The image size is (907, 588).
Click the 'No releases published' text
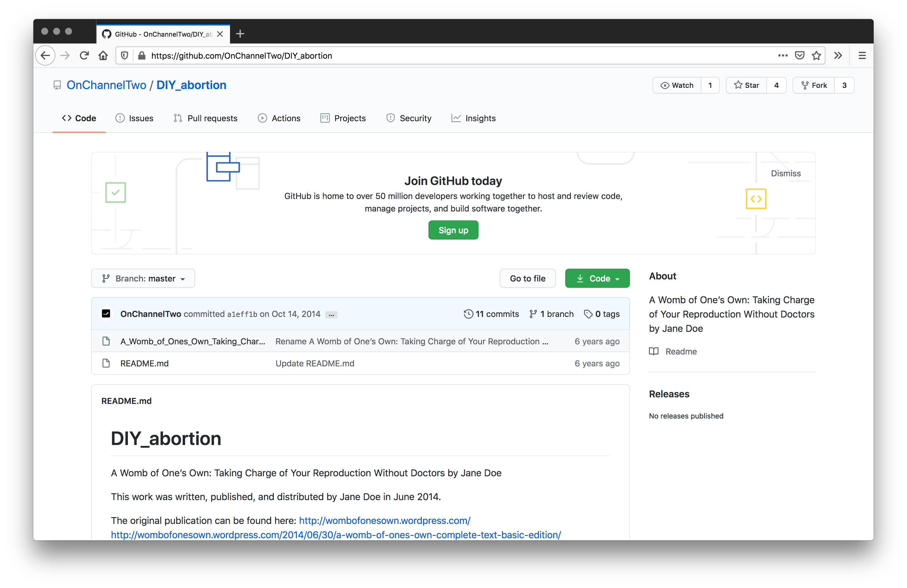tap(686, 416)
